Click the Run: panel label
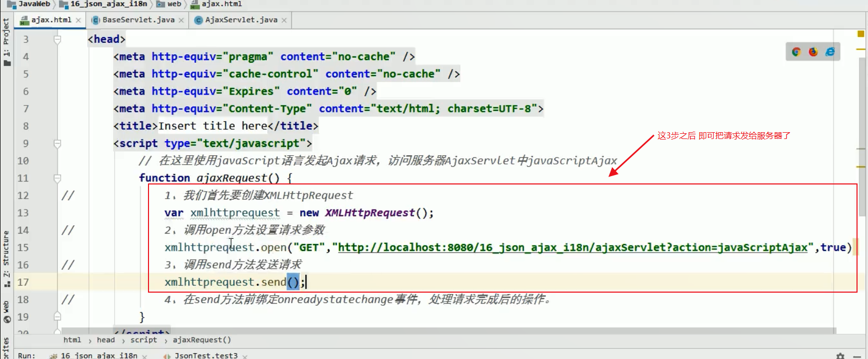Viewport: 868px width, 359px height. pos(27,355)
